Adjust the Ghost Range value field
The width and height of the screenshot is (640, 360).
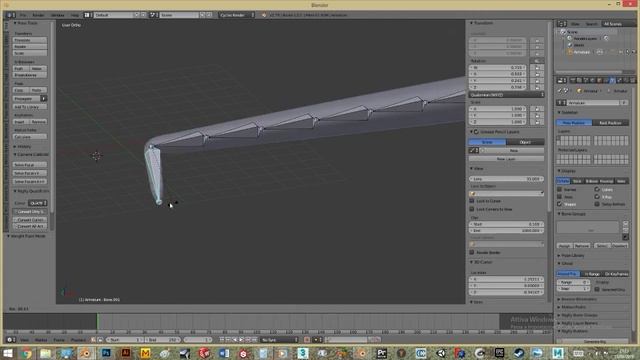pos(573,282)
